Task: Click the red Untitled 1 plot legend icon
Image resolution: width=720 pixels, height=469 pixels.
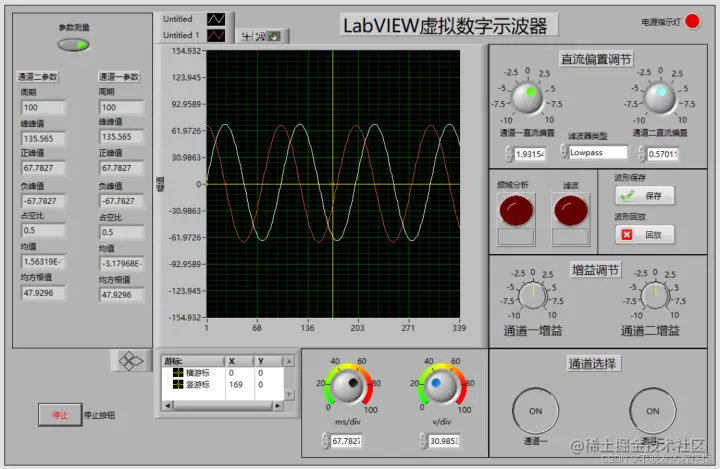Action: [216, 35]
